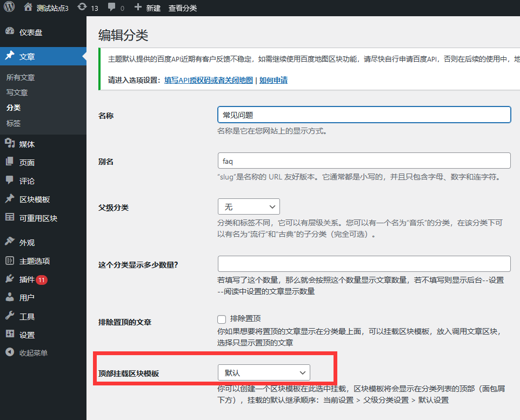This screenshot has height=420, width=520.
Task: Click the 填写API授权码或者关闭地图 link
Action: click(x=209, y=80)
